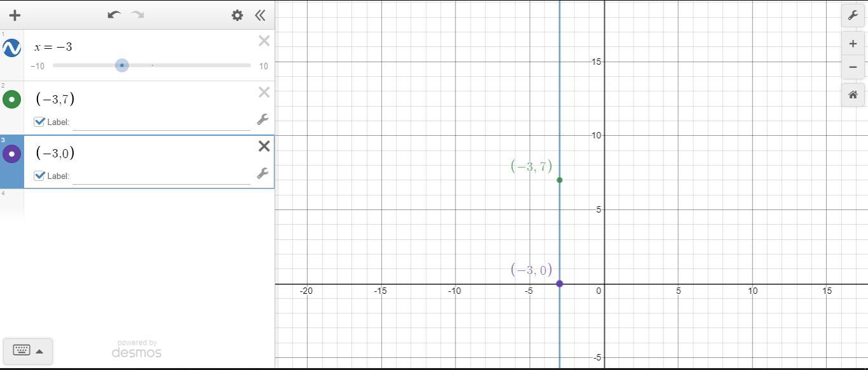This screenshot has height=370, width=868.
Task: Delete the (−3,0) expression
Action: coord(264,147)
